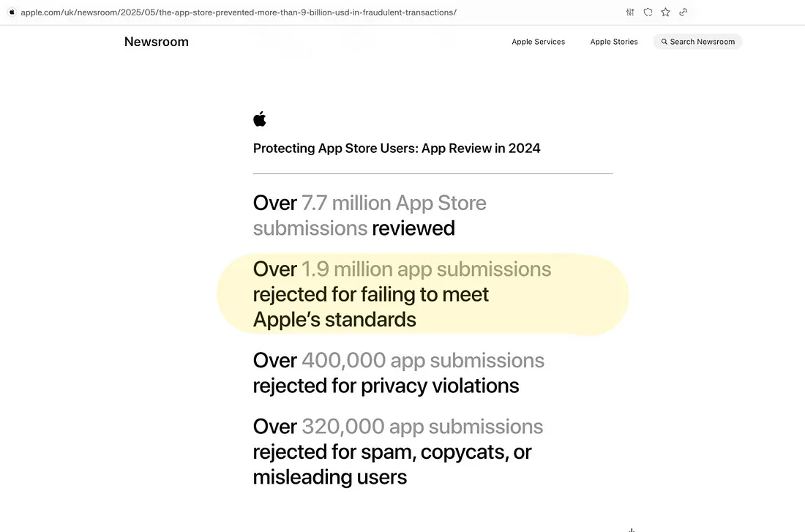Select the highlighted 1.9 million statistic

coord(402,293)
